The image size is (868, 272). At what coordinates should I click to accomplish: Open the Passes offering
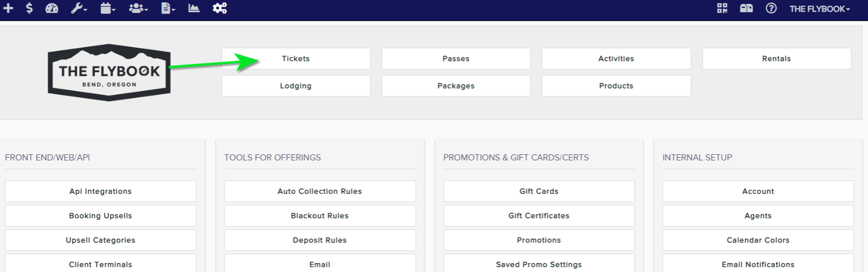pyautogui.click(x=456, y=58)
